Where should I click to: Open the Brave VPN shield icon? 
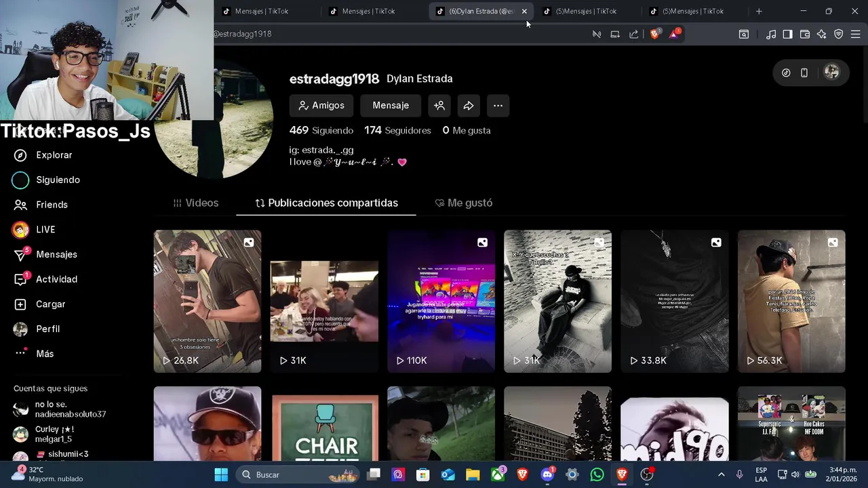coord(839,34)
